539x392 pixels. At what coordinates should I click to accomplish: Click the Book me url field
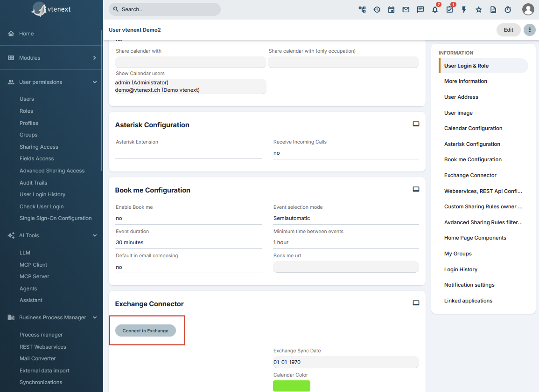click(346, 267)
